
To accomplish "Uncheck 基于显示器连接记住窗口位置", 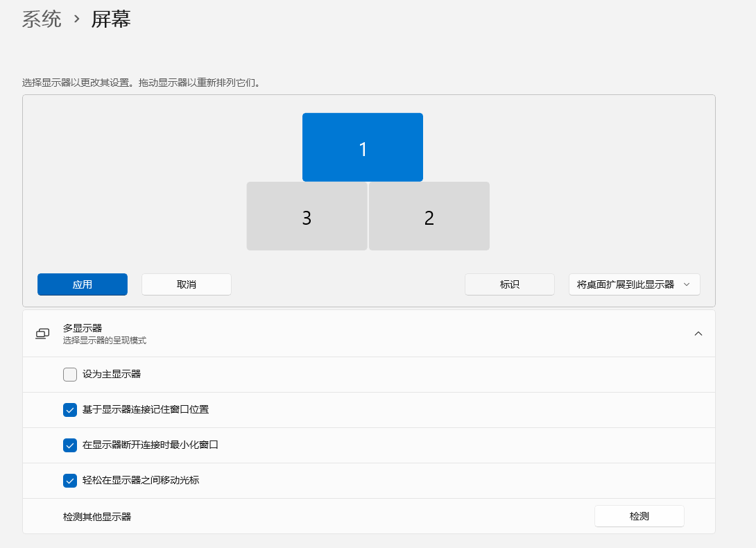I will (69, 410).
